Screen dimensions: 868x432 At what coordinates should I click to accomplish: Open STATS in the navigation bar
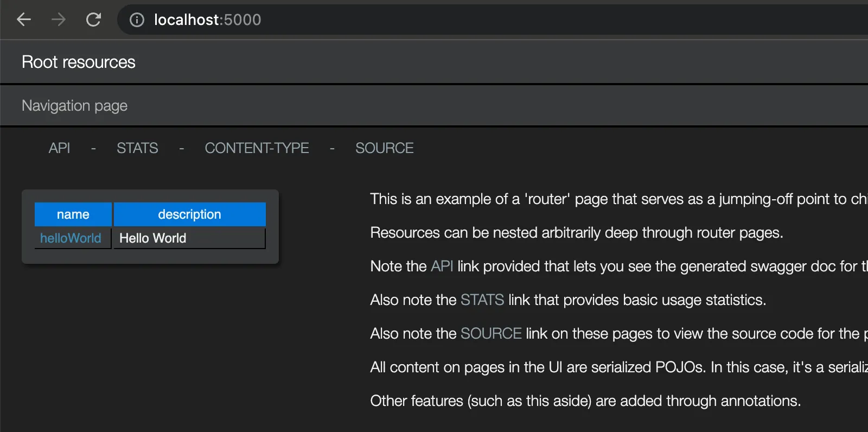(137, 148)
